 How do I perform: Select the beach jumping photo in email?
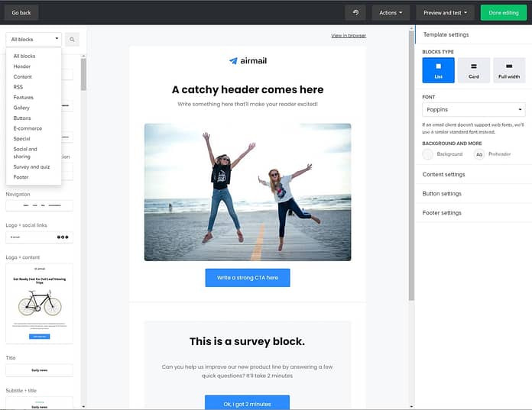(x=248, y=192)
